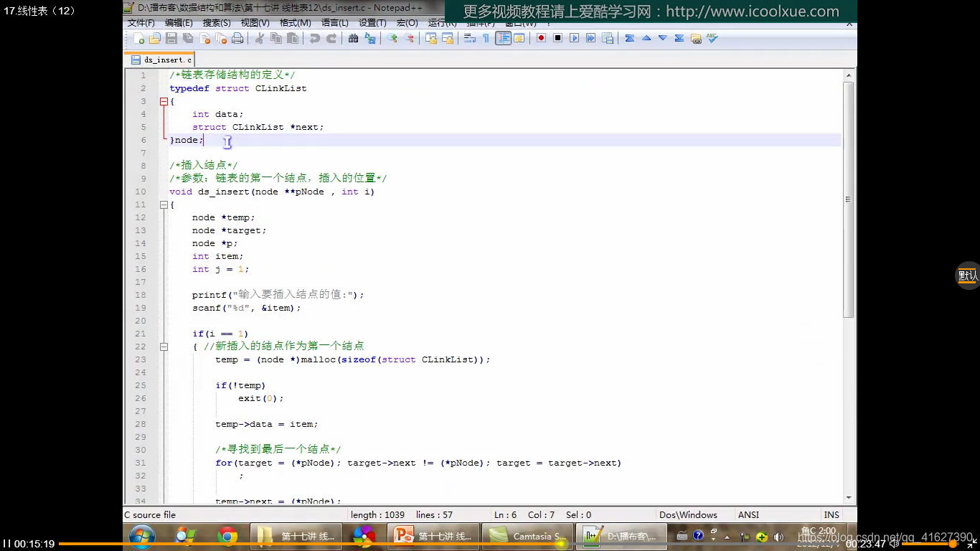980x551 pixels.
Task: Switch to the PowerPoint taskbar item
Action: click(433, 536)
